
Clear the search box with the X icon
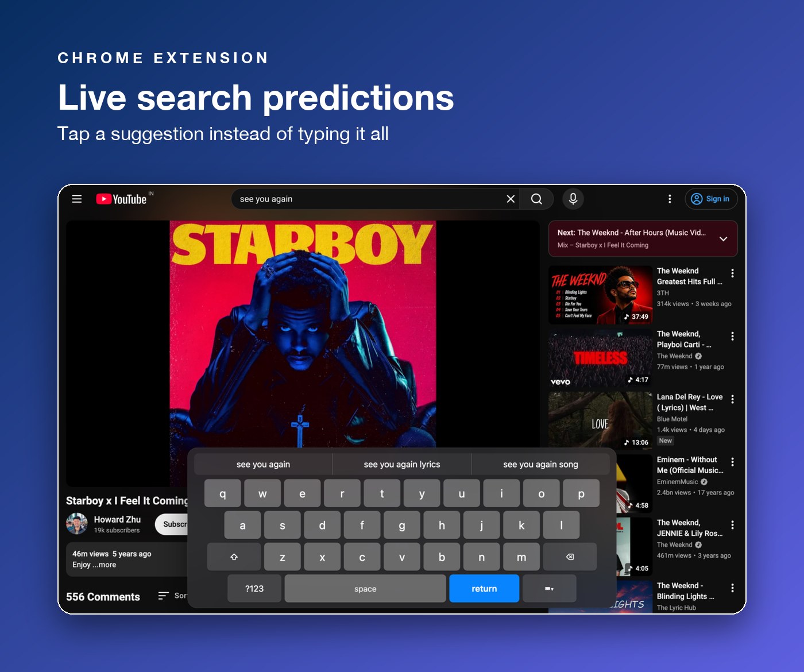(511, 199)
